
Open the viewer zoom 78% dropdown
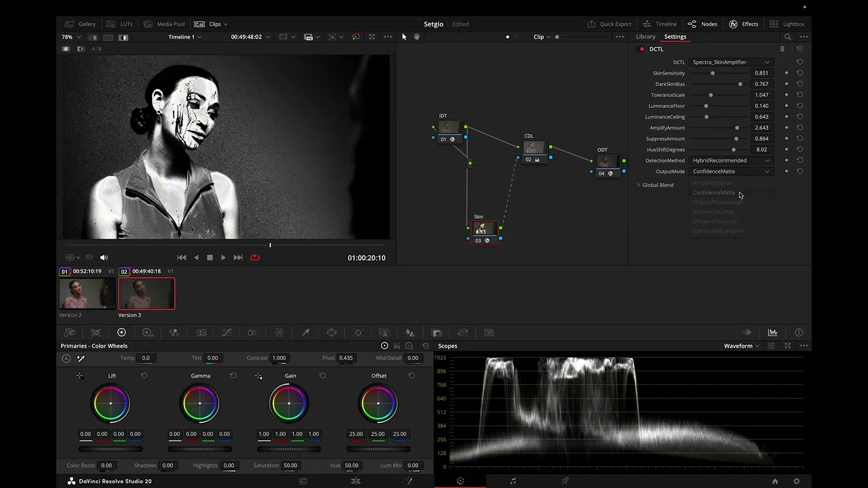(x=70, y=37)
